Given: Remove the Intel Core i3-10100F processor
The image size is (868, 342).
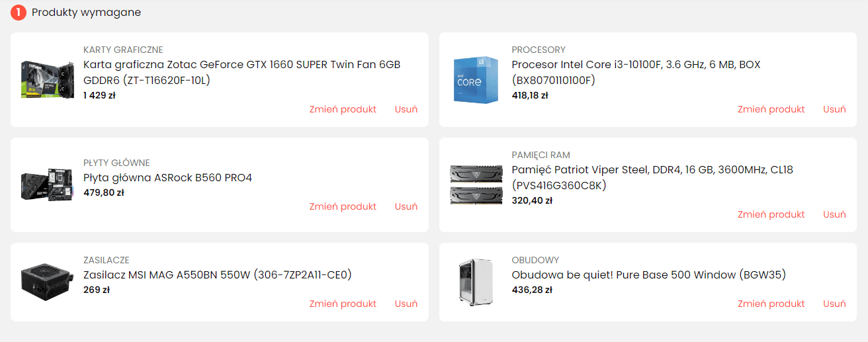Looking at the screenshot, I should click(x=834, y=109).
